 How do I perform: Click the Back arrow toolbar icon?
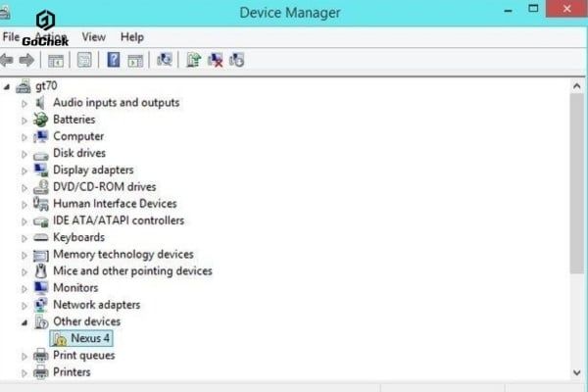(8, 60)
